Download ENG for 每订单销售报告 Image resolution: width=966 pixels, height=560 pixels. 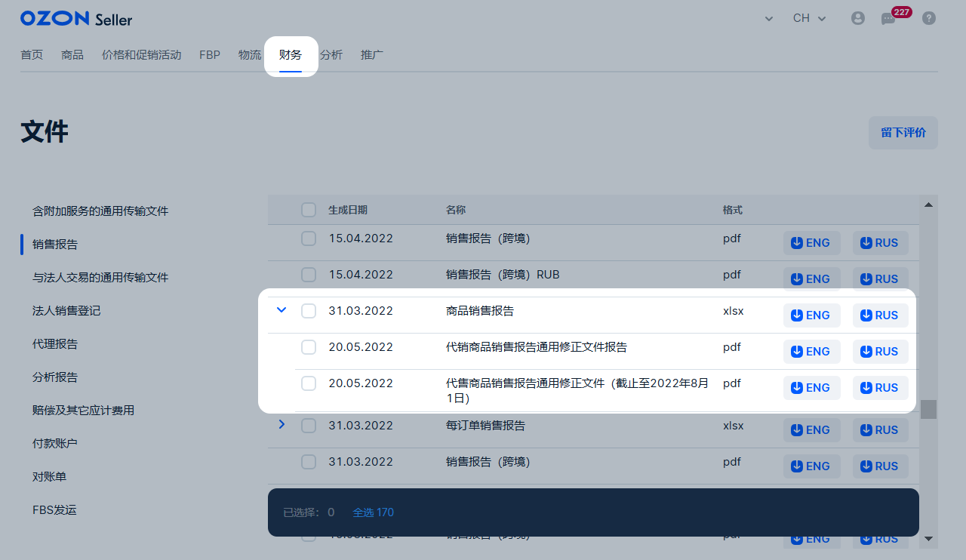coord(812,430)
